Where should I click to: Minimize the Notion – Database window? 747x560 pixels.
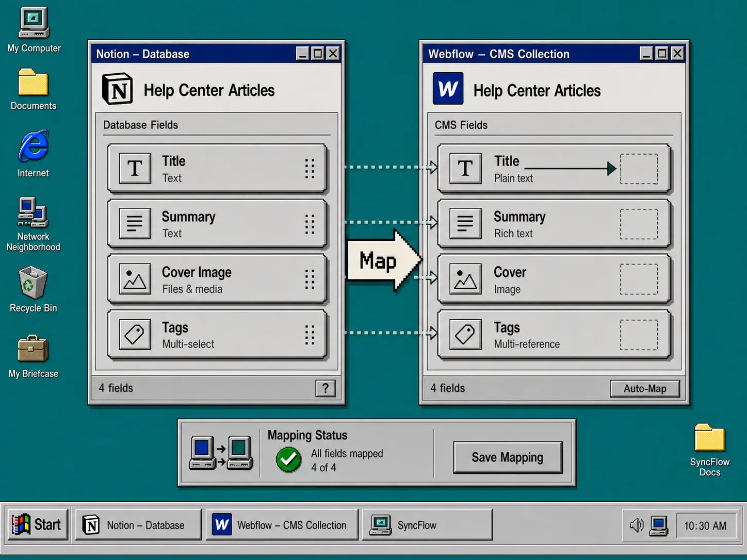303,53
